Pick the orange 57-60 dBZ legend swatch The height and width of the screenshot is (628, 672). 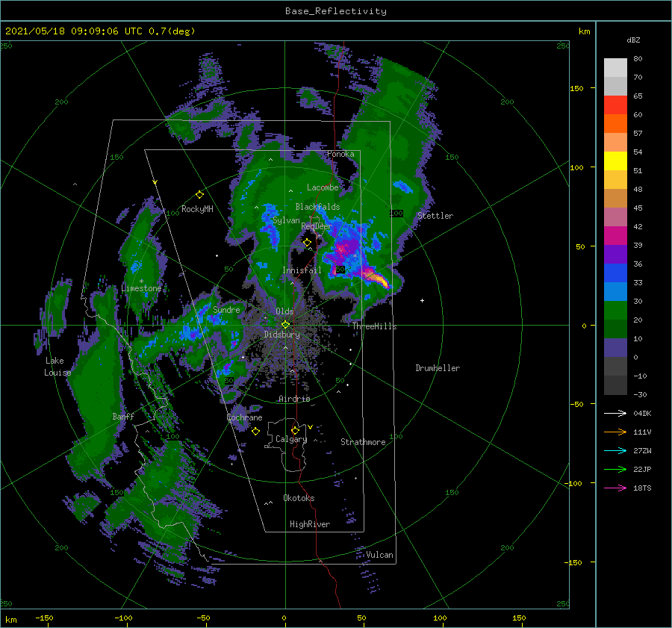coord(615,124)
